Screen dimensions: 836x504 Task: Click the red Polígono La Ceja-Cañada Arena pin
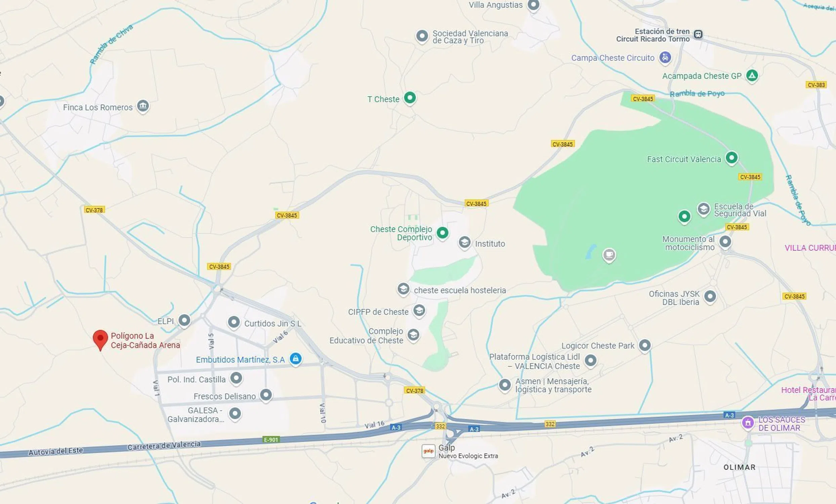click(x=100, y=340)
